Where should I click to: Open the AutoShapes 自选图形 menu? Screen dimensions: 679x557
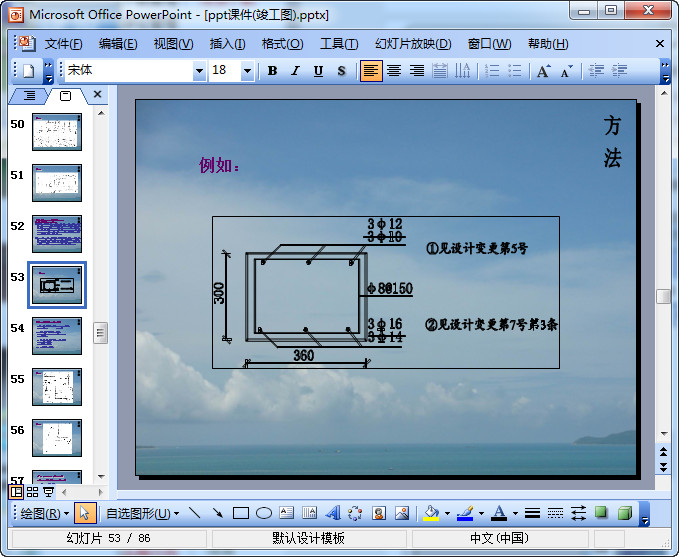coord(142,514)
